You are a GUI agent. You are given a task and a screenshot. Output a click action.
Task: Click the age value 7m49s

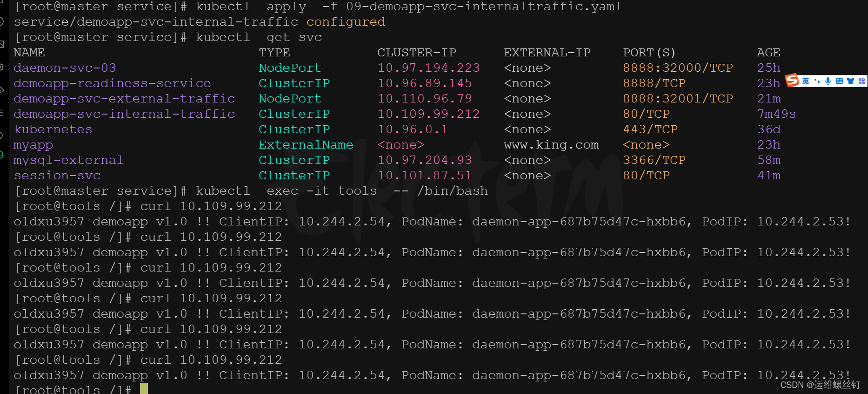tap(777, 114)
